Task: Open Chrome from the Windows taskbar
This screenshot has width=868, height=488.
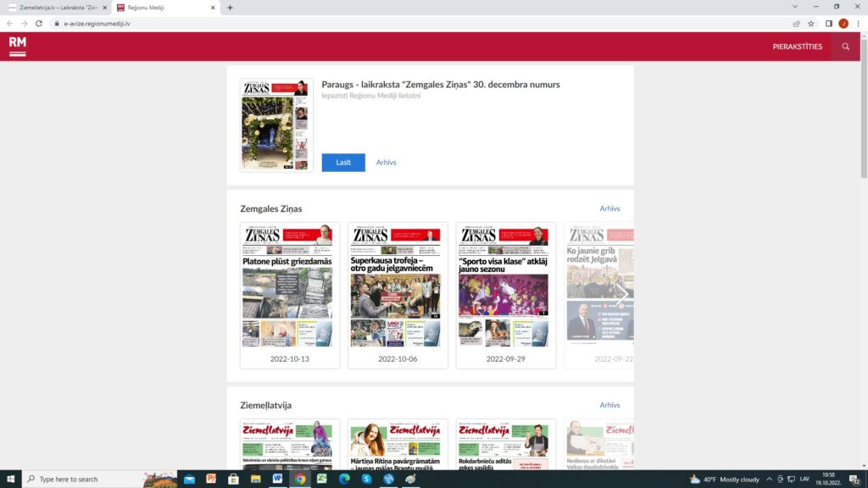Action: click(x=299, y=479)
